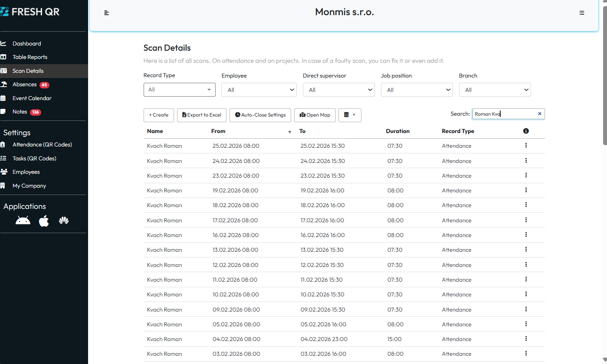Go to Dashboard in sidebar
This screenshot has width=607, height=364.
(x=26, y=44)
